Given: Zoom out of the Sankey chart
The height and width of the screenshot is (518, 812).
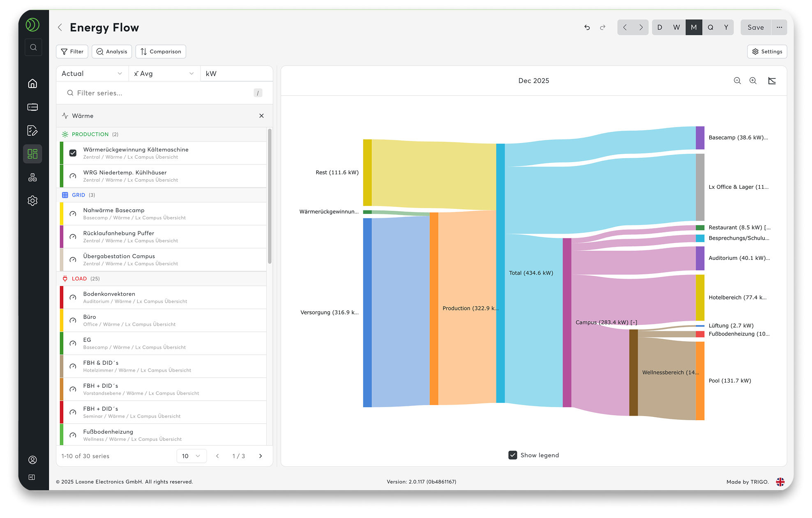Looking at the screenshot, I should 737,81.
